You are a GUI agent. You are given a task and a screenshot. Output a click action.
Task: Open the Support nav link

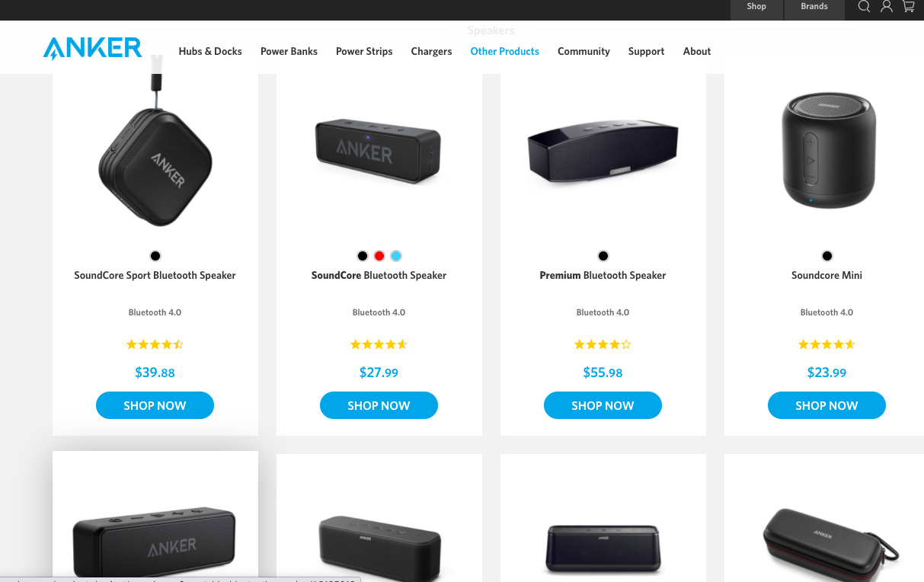(x=646, y=51)
